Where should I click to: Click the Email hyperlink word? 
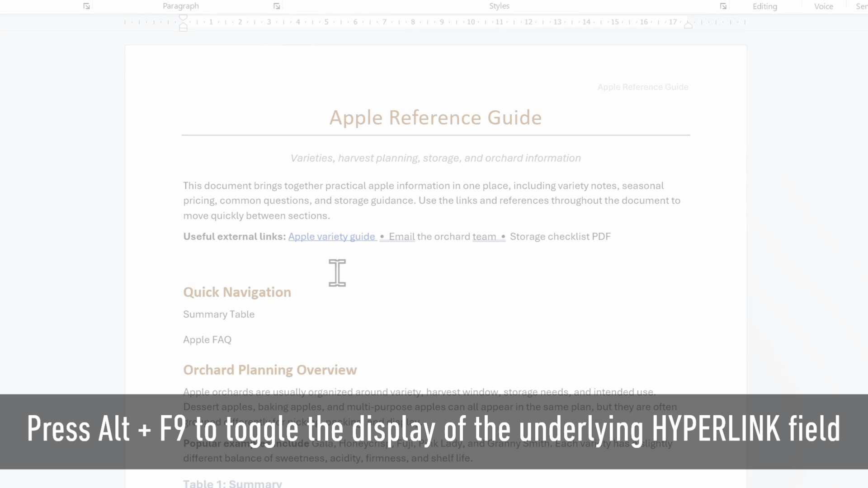[401, 237]
